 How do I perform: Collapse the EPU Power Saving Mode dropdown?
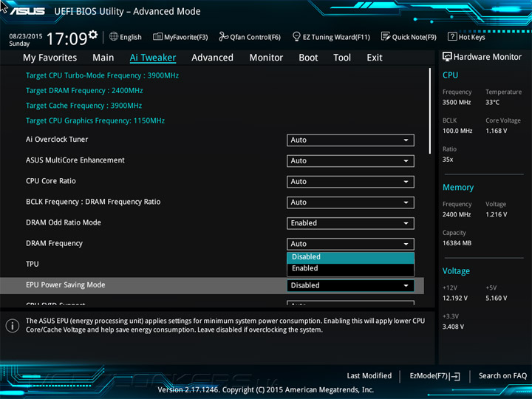point(350,285)
